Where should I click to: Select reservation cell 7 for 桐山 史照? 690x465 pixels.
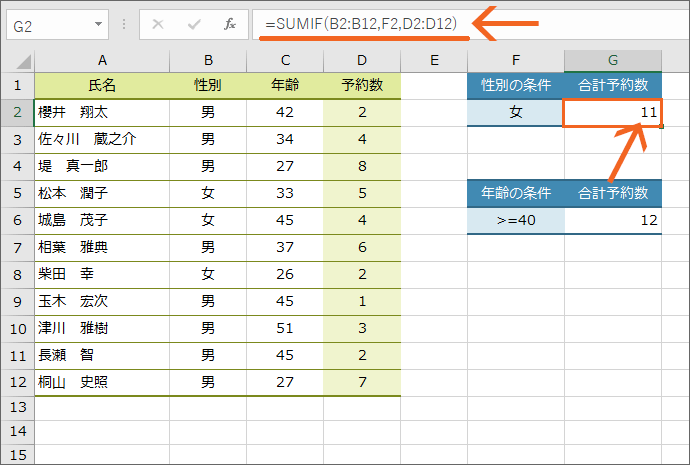(362, 382)
